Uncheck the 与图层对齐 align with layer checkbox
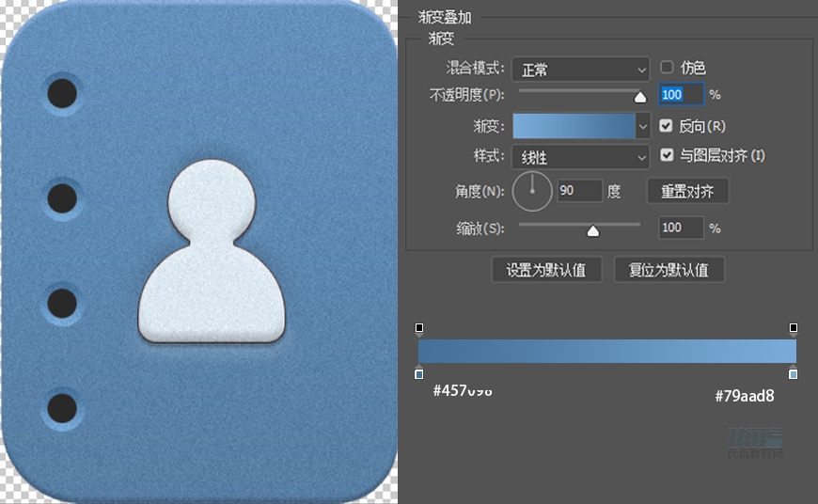Image resolution: width=818 pixels, height=504 pixels. tap(667, 155)
